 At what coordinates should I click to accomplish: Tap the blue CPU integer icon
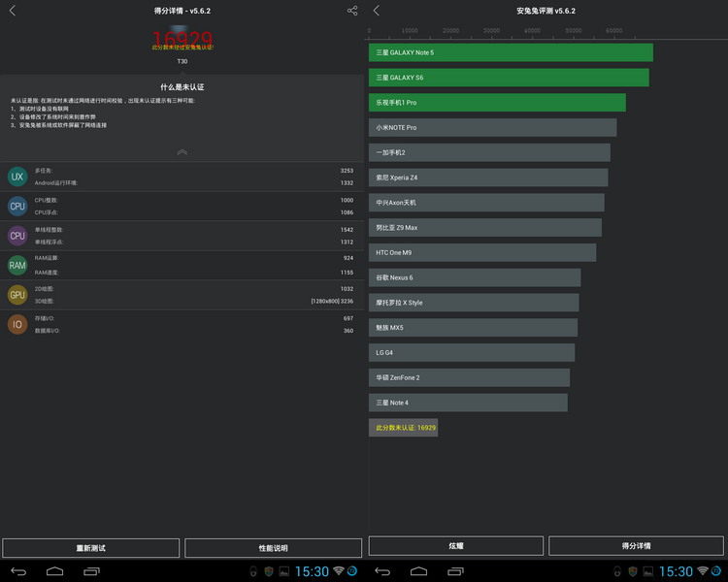[17, 206]
